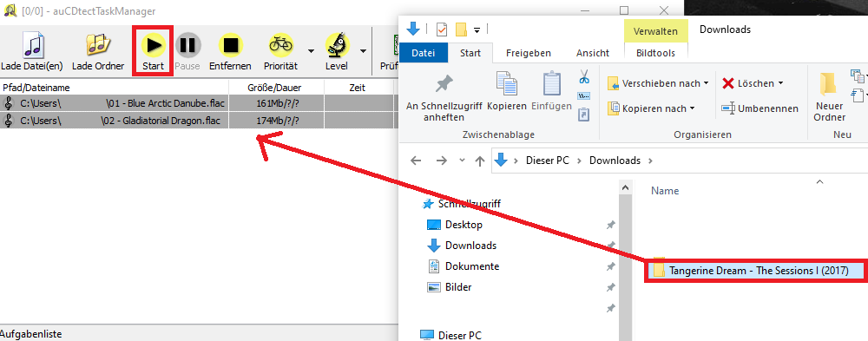Select the 02 - Gladiatorial Dragon.flac row

point(115,121)
